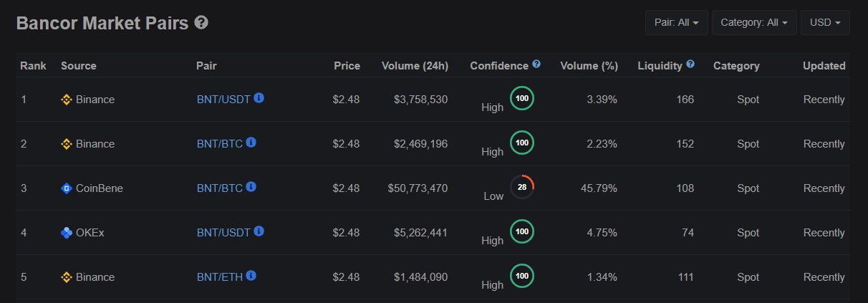Open the Pair: All dropdown
Image resolution: width=868 pixels, height=303 pixels.
(676, 22)
